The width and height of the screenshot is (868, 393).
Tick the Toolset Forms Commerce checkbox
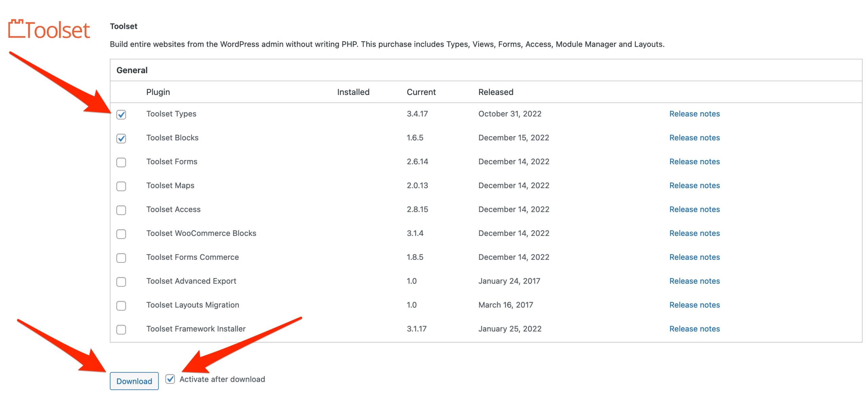[x=121, y=258]
